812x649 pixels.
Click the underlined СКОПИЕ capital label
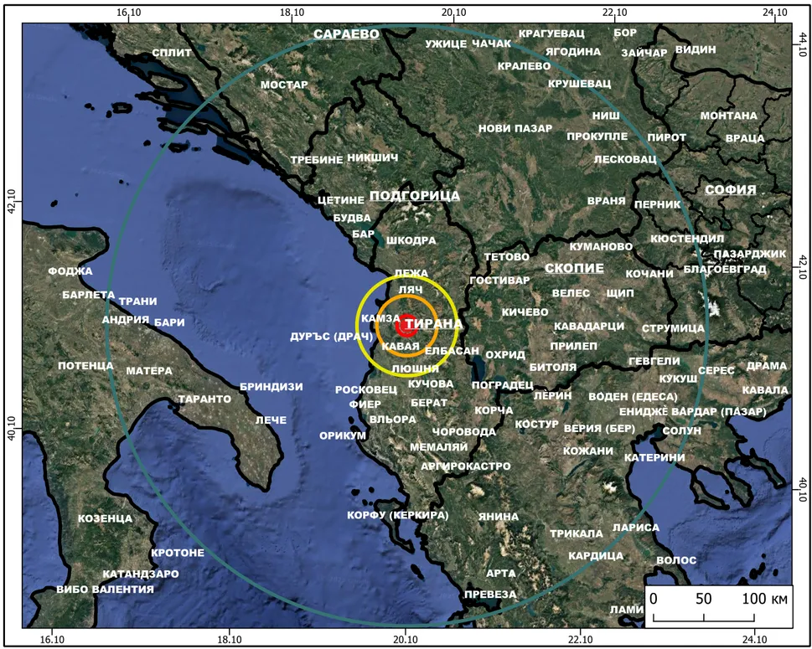pos(574,268)
